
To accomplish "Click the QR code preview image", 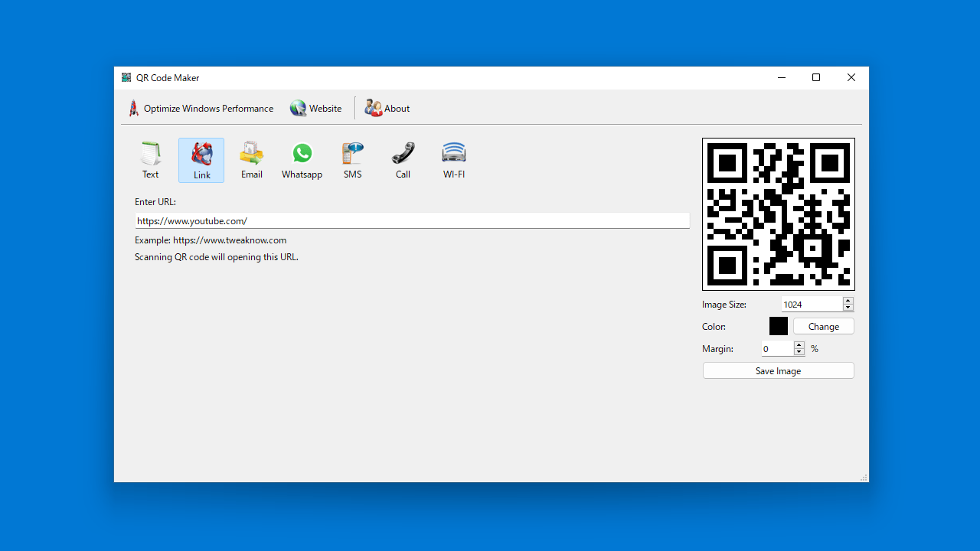I will click(779, 214).
